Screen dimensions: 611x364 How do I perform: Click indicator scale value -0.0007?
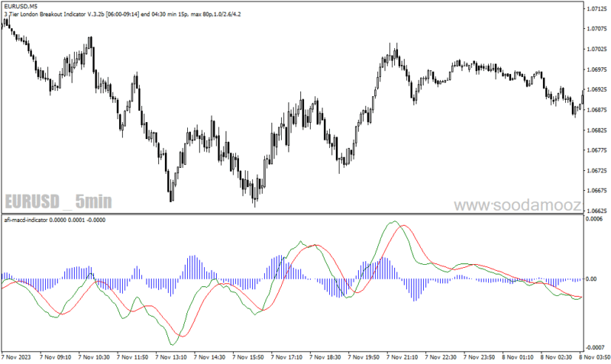[595, 347]
